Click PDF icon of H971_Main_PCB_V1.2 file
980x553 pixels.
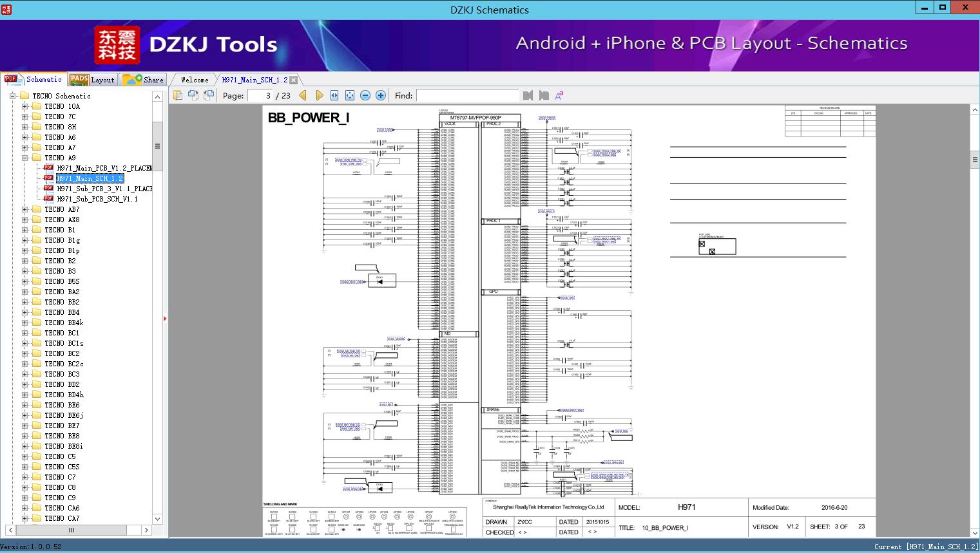[48, 168]
